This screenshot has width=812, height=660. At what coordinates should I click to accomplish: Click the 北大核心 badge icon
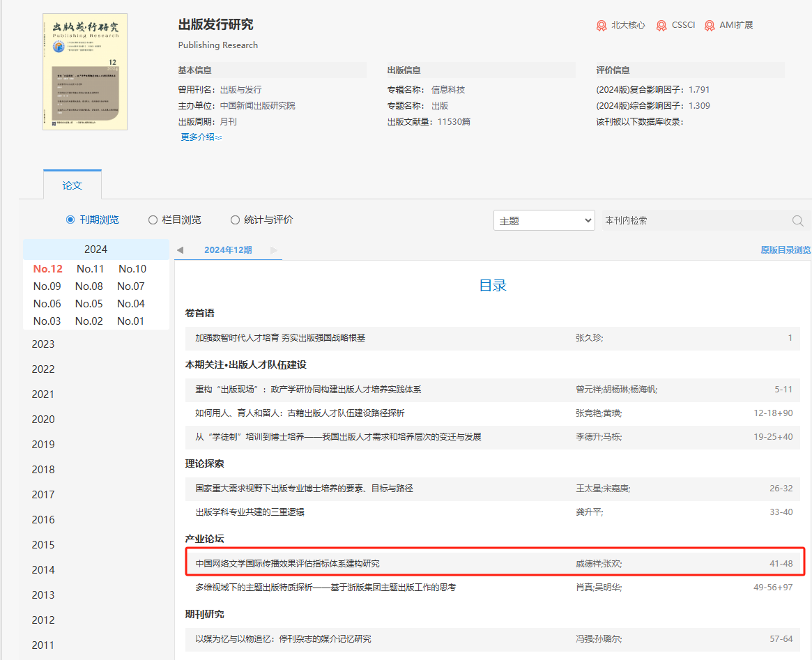pos(602,26)
